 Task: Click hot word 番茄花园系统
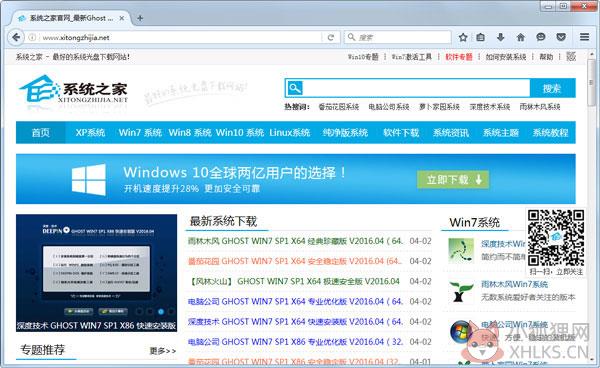coord(339,107)
